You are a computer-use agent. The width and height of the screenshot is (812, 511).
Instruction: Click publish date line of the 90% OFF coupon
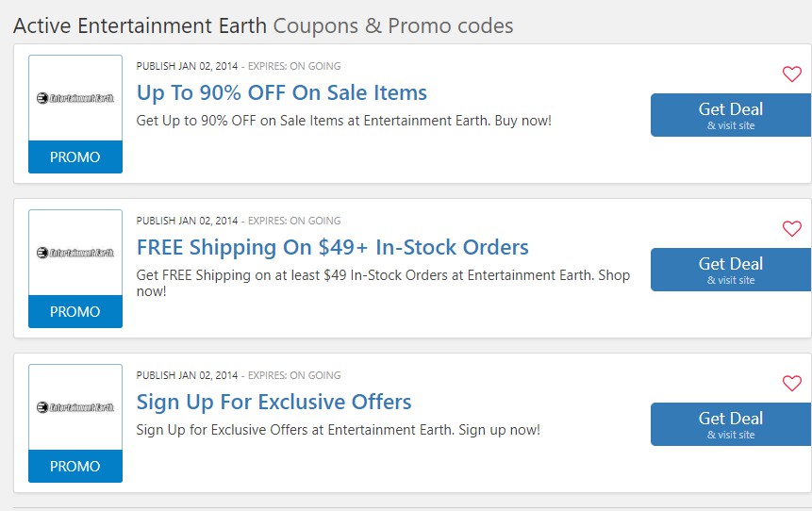(239, 66)
